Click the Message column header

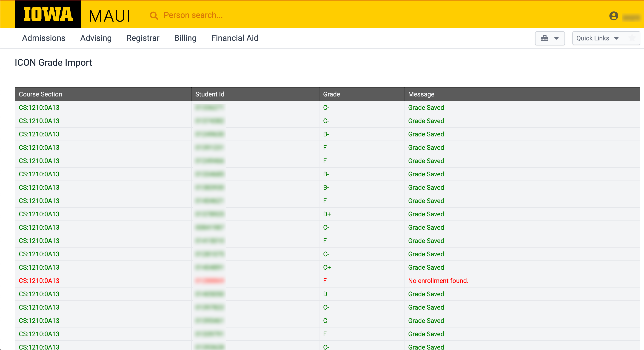[x=421, y=94]
